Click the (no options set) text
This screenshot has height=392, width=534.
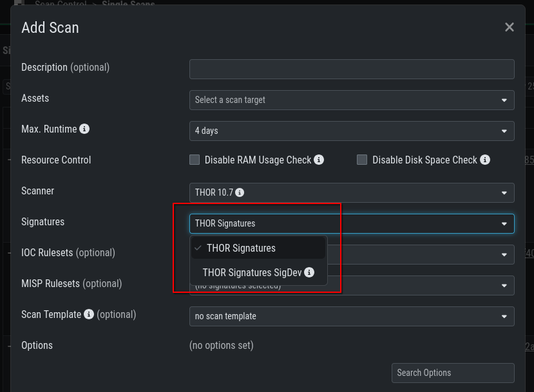pyautogui.click(x=222, y=346)
